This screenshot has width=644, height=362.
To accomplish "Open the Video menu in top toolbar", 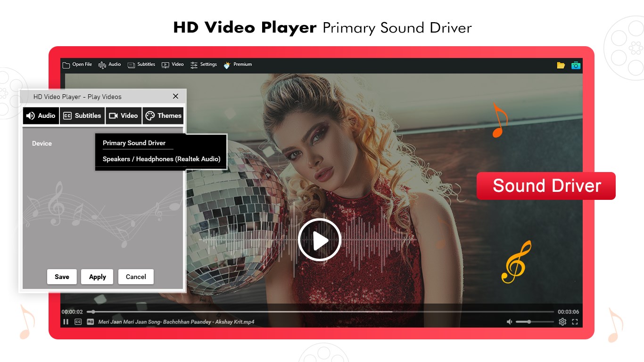I will pos(173,65).
